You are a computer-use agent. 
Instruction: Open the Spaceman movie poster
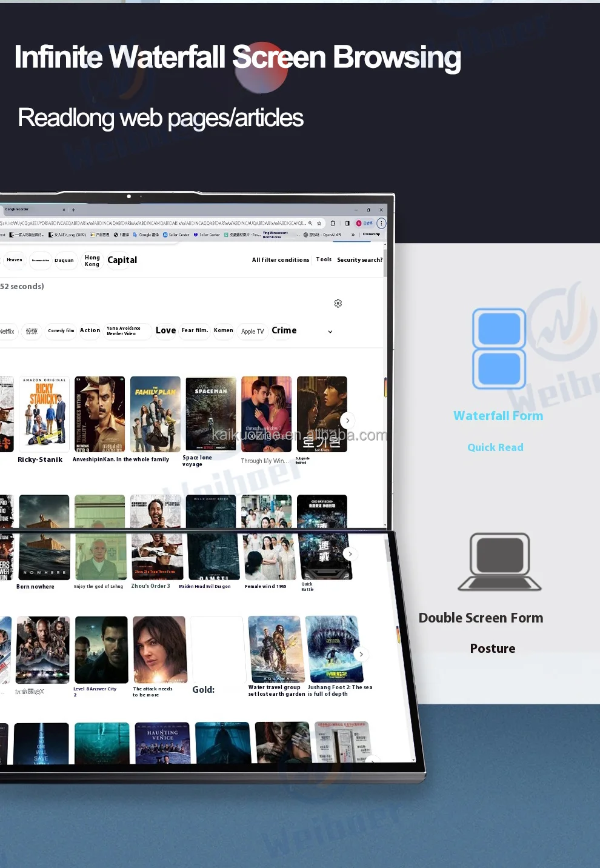point(211,414)
